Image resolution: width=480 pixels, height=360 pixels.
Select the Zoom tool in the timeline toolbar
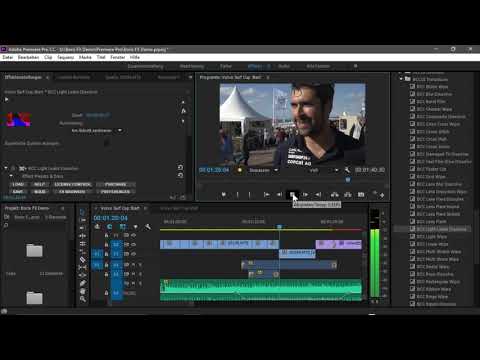pos(82,299)
